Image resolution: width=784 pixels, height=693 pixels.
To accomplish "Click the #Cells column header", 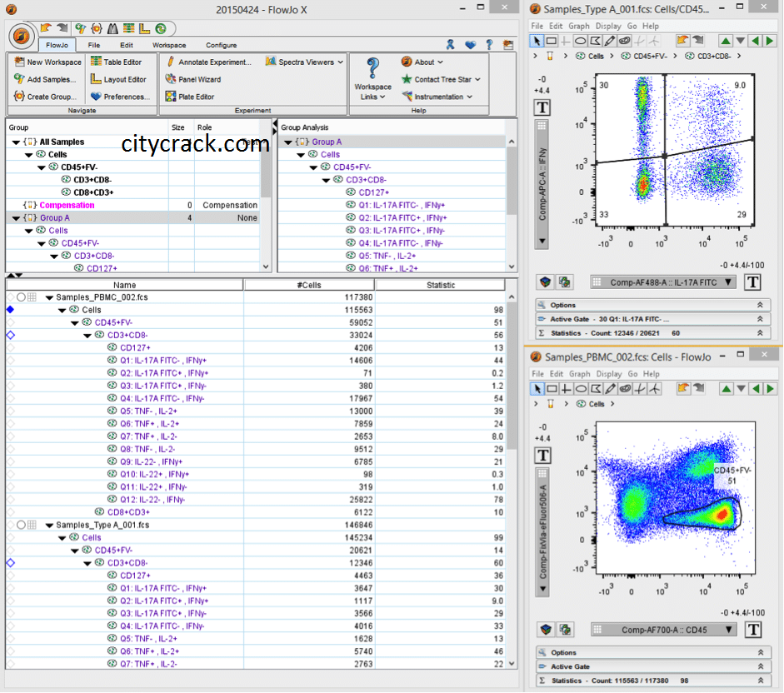I will point(309,285).
